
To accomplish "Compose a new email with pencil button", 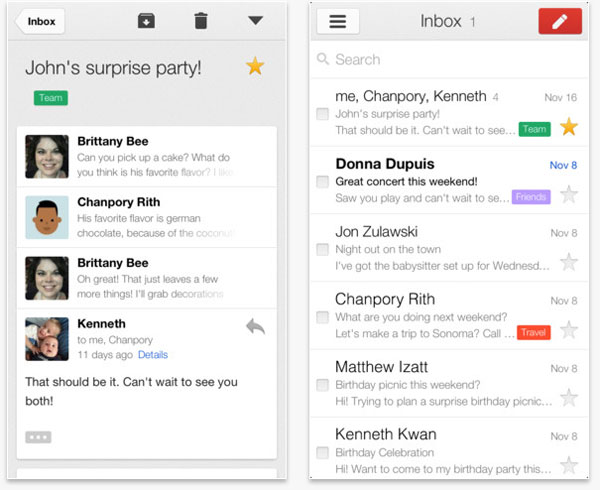I will [x=559, y=22].
